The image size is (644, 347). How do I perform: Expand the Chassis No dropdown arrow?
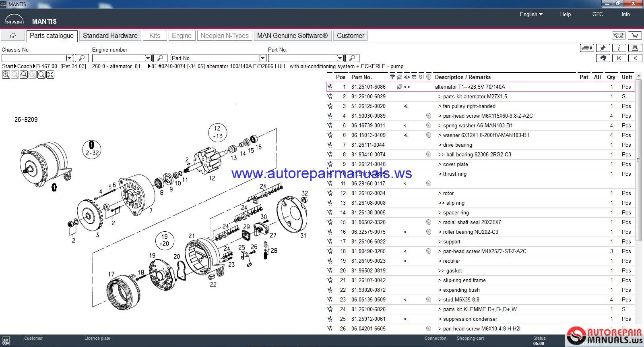[x=70, y=58]
